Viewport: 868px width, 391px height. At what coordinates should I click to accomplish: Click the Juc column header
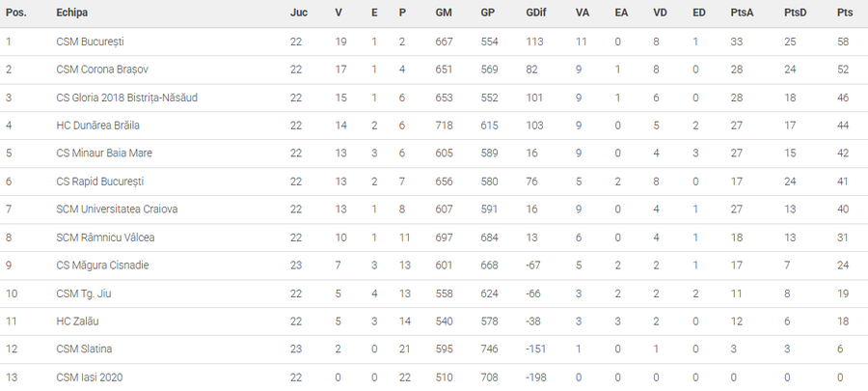[x=299, y=14]
